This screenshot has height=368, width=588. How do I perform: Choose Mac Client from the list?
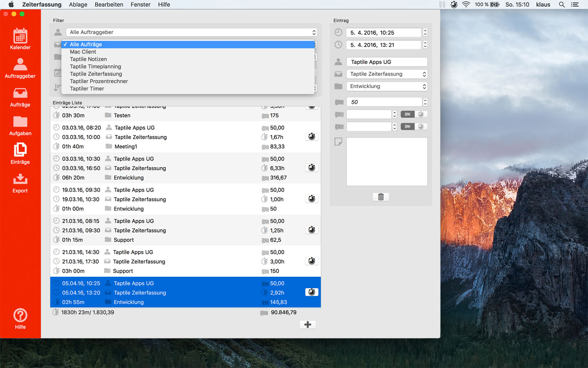188,52
